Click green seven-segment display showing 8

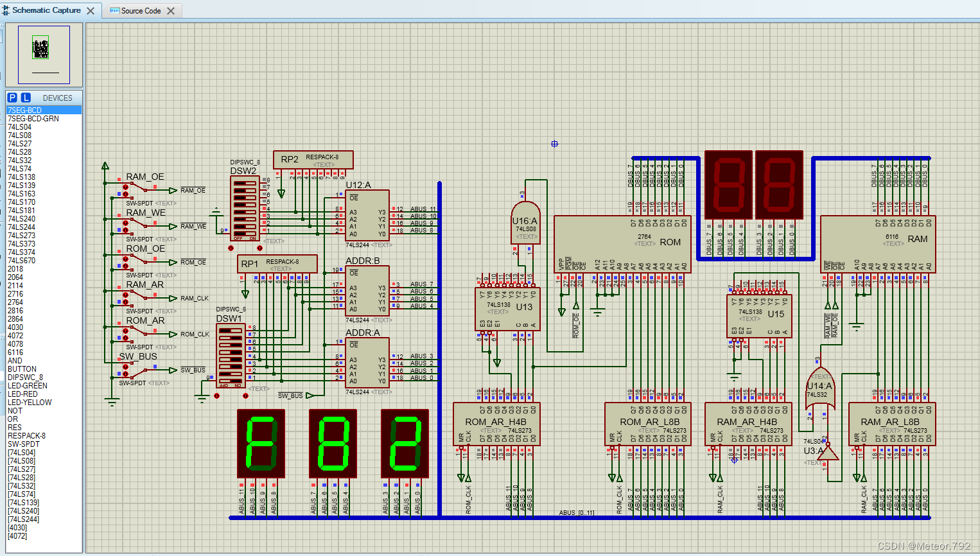point(333,444)
